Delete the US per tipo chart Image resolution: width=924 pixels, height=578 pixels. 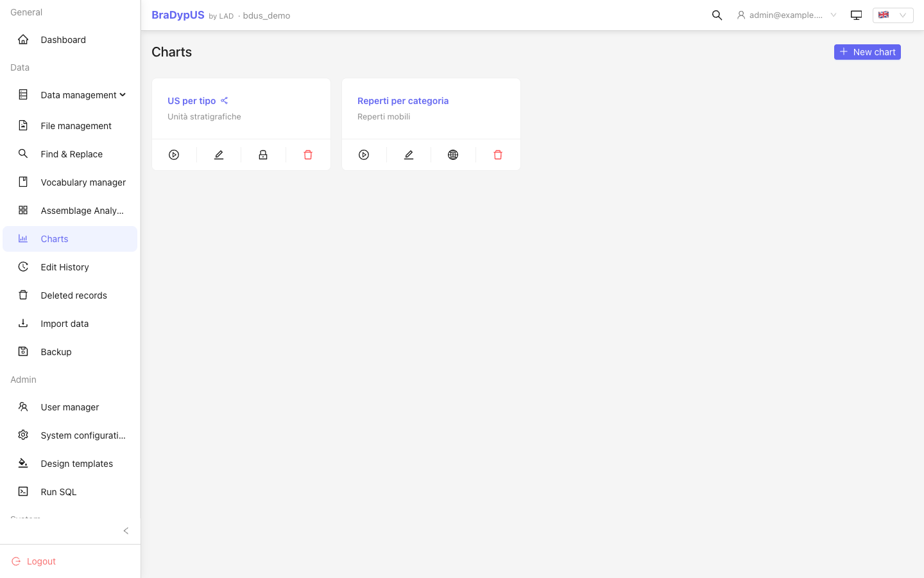coord(308,155)
